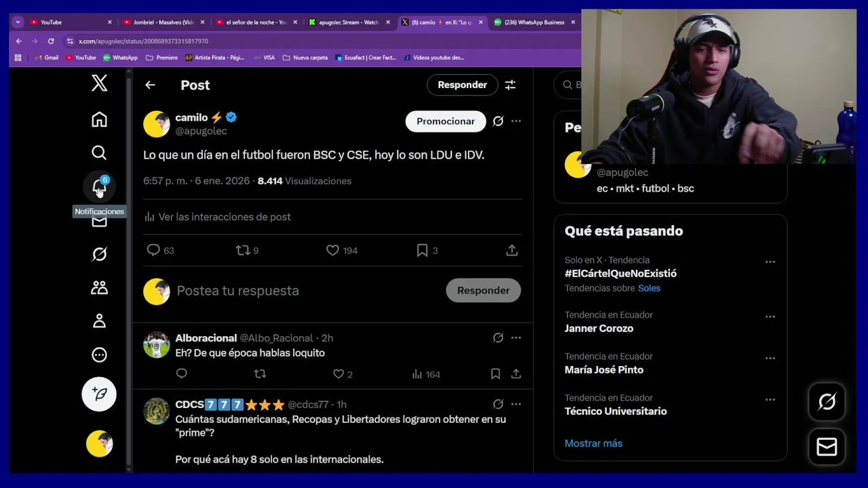Open the More options circle icon in sidebar

coord(99,354)
